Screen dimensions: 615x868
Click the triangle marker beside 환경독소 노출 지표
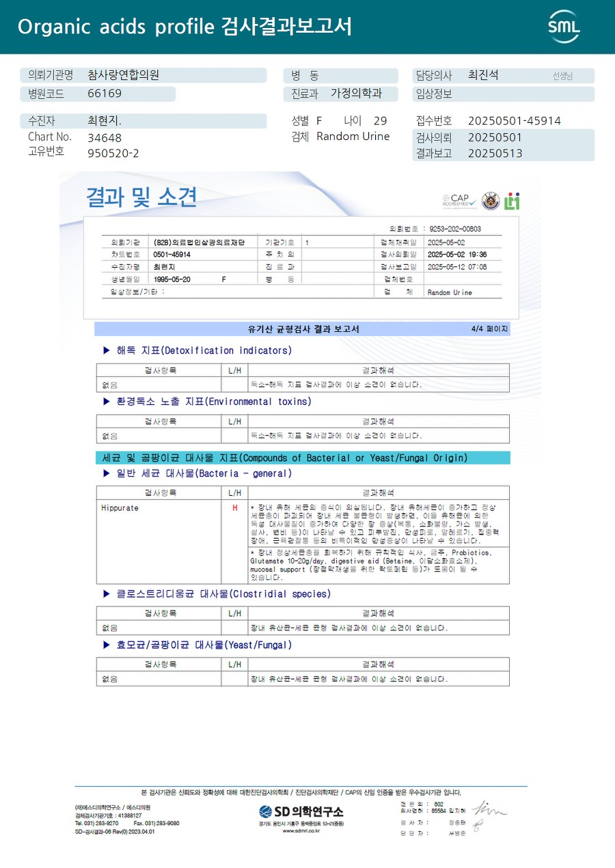pyautogui.click(x=106, y=402)
